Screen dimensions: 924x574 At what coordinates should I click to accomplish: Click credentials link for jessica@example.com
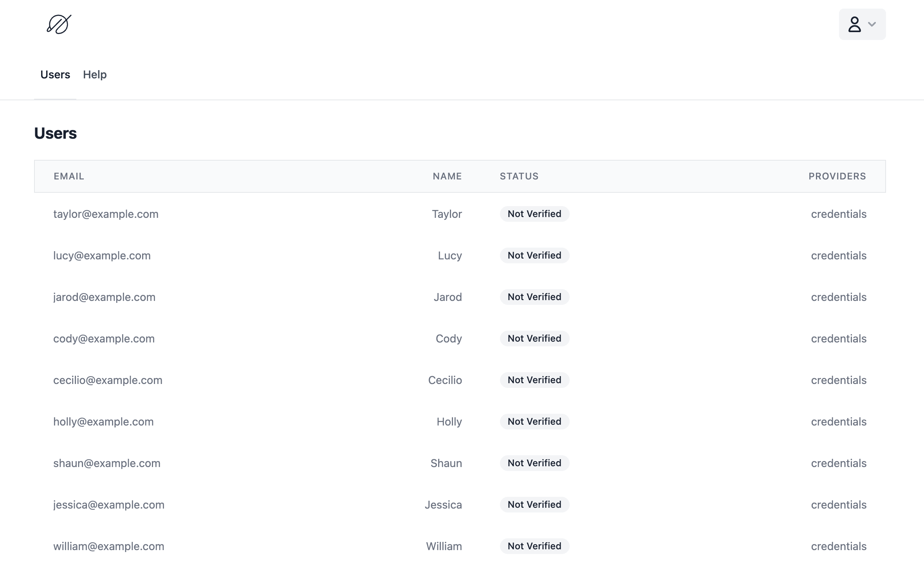(x=838, y=505)
